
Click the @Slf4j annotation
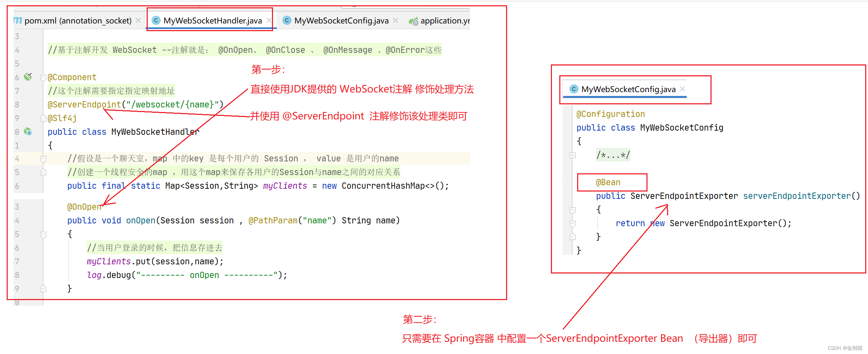tap(62, 118)
